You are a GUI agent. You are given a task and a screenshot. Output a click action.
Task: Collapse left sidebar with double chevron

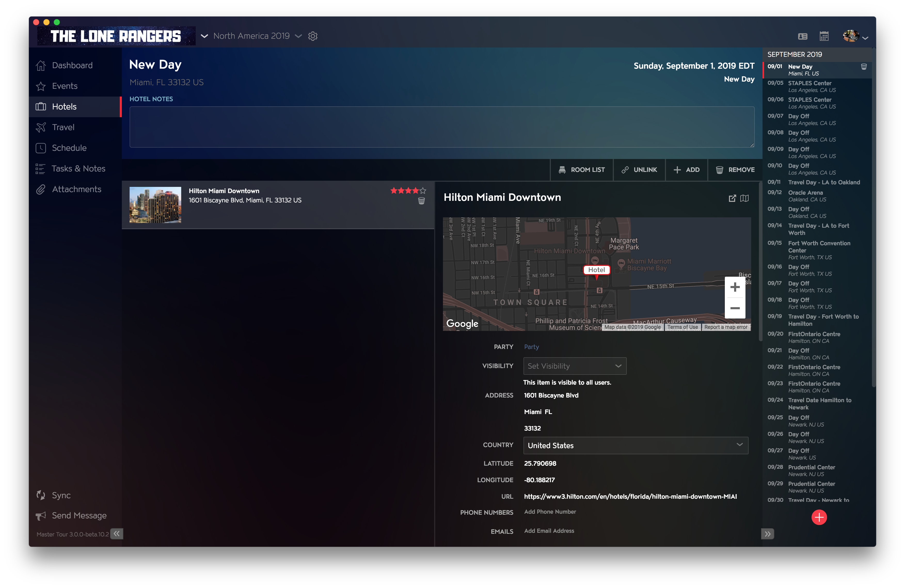coord(117,534)
